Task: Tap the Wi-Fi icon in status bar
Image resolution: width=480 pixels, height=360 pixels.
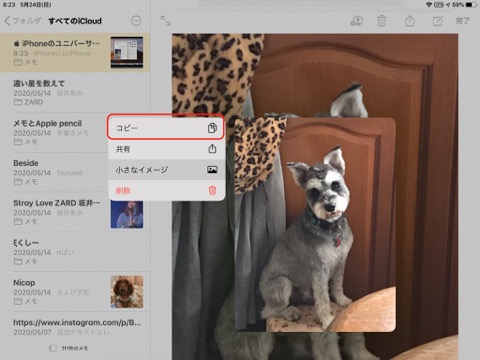Action: coord(429,5)
